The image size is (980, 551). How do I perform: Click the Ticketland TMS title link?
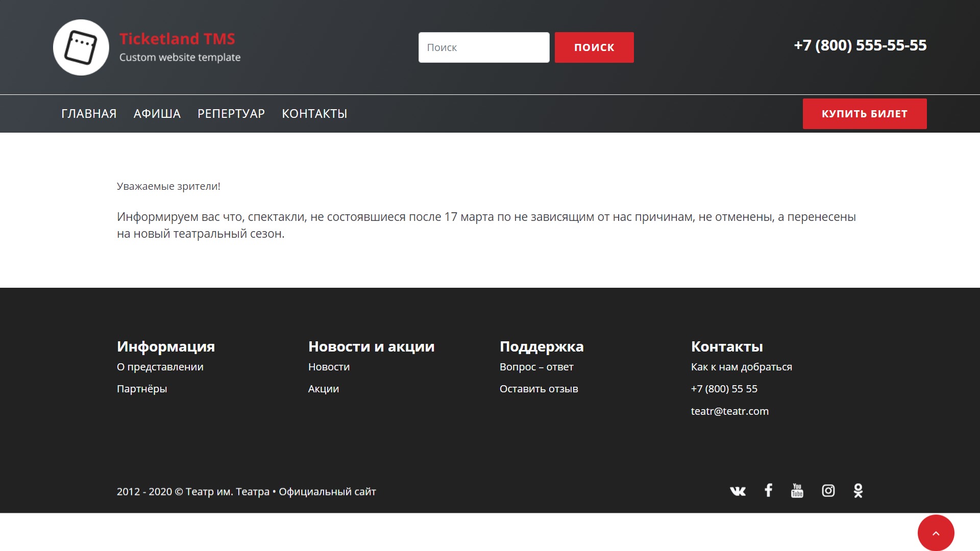pyautogui.click(x=177, y=39)
